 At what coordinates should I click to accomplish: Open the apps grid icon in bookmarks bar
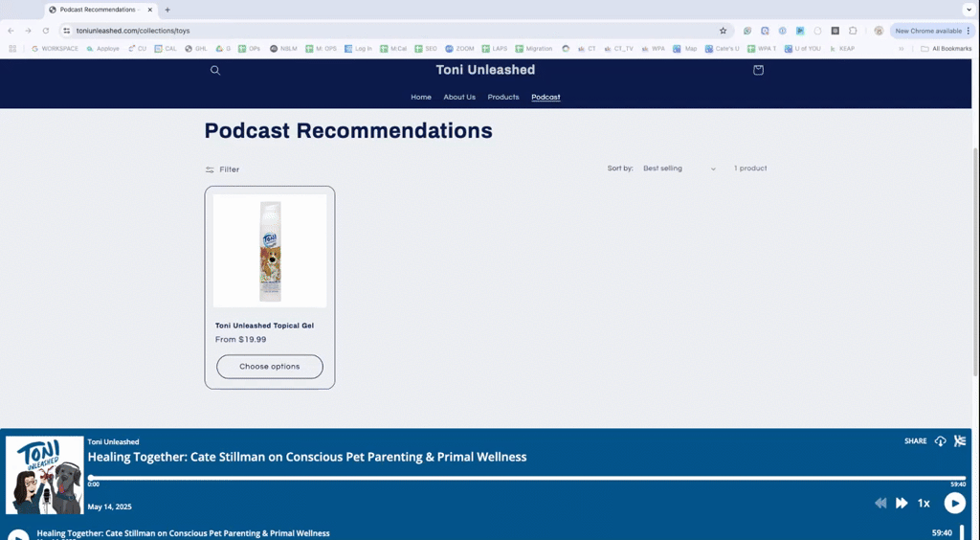[x=12, y=49]
